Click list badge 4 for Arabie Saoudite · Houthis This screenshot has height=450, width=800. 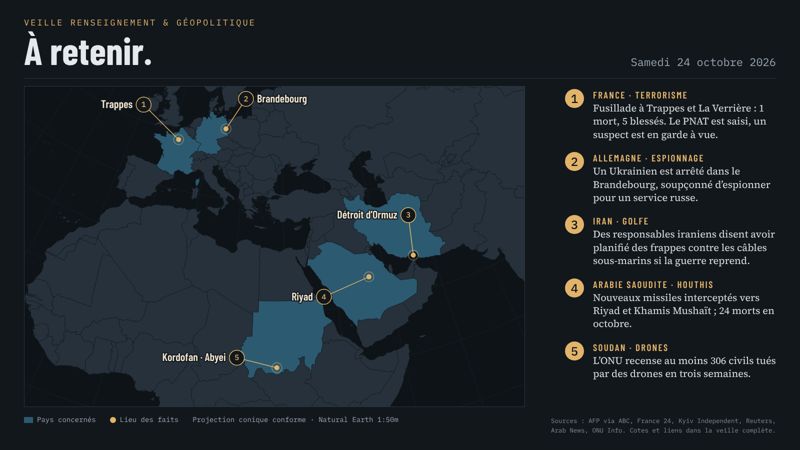tap(574, 288)
